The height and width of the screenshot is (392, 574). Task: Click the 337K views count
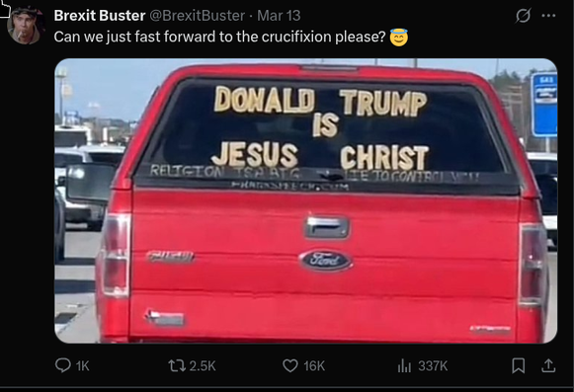coord(433,365)
